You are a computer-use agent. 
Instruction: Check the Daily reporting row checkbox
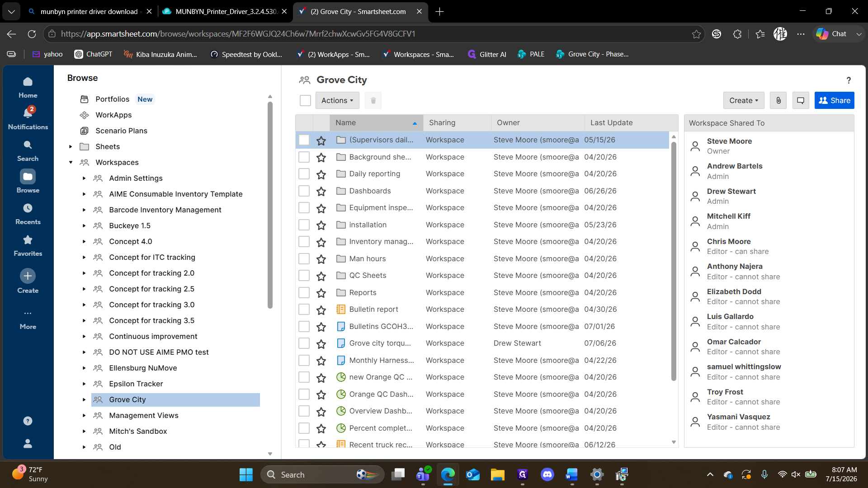pyautogui.click(x=304, y=174)
